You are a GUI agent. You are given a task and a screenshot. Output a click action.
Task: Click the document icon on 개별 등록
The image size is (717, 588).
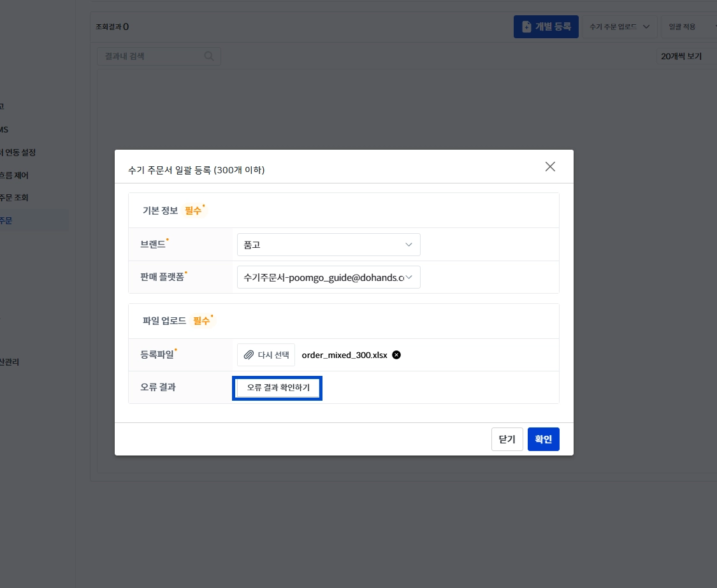tap(527, 27)
